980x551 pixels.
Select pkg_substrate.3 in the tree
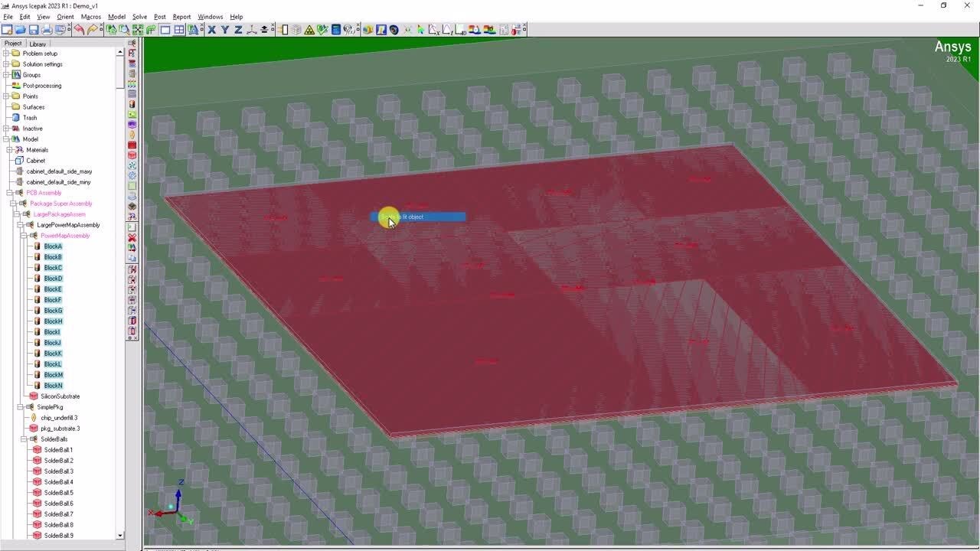click(x=60, y=429)
